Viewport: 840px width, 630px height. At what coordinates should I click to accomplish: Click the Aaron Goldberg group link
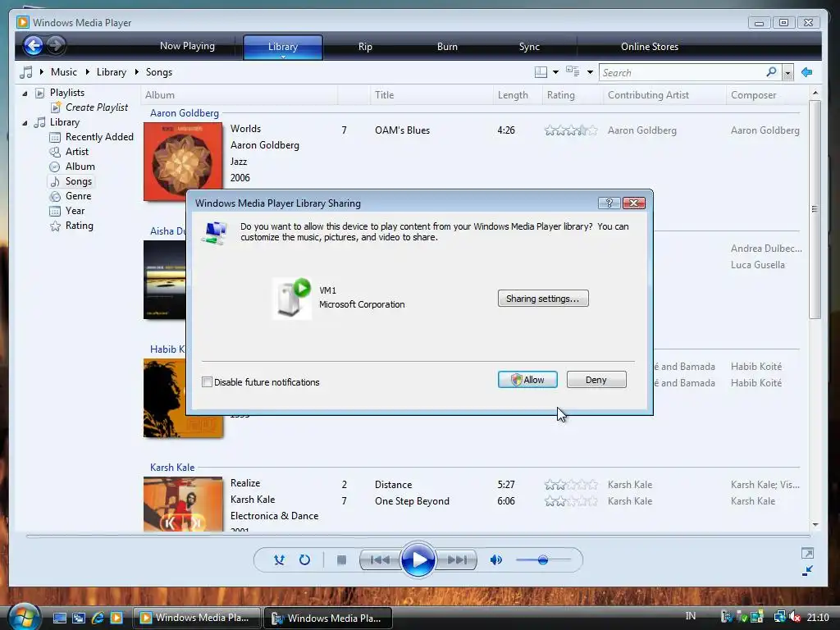(x=185, y=113)
